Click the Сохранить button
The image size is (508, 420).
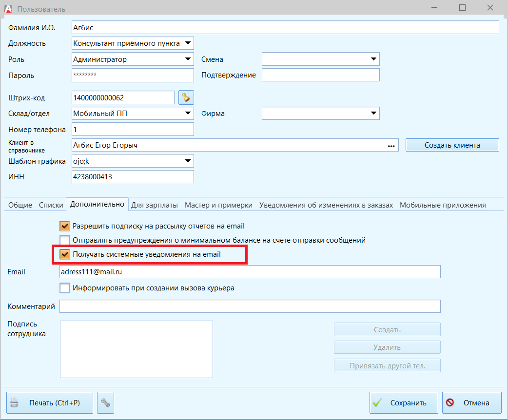(x=404, y=402)
